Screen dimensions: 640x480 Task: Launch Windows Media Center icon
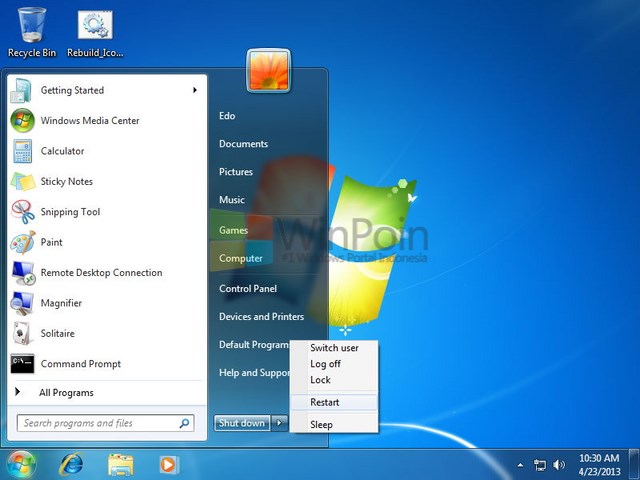(22, 120)
